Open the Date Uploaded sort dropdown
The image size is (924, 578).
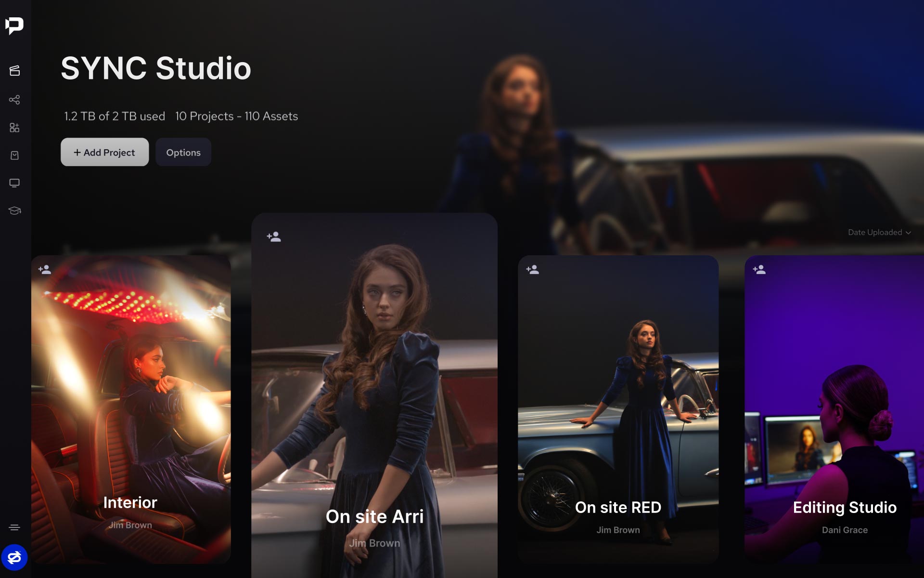879,232
